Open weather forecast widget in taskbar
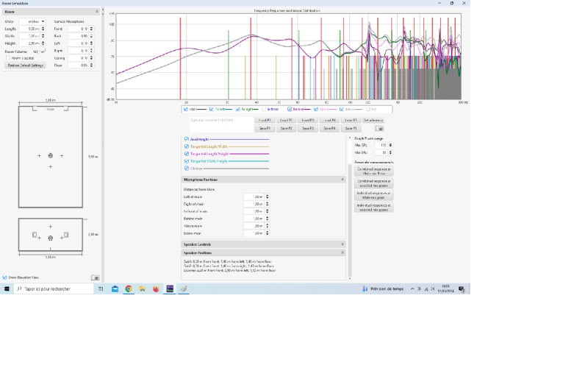Screen dimensions: 588x368 pos(383,289)
